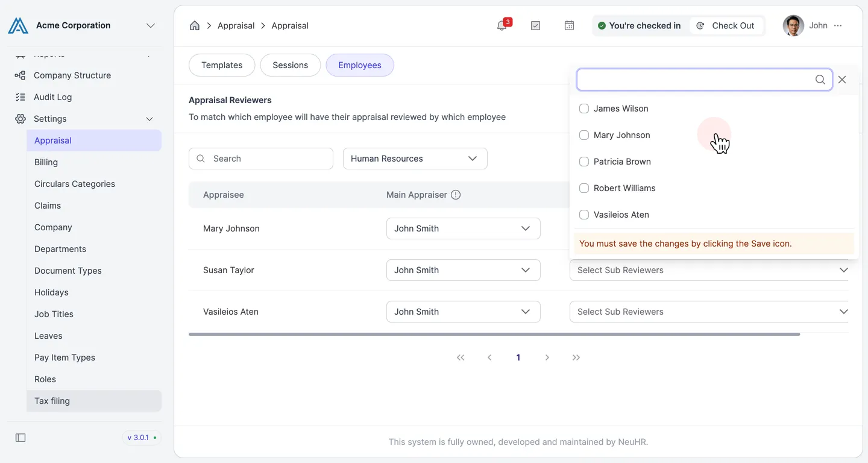Open the three-dot menu beside John
The width and height of the screenshot is (868, 463).
tap(838, 25)
